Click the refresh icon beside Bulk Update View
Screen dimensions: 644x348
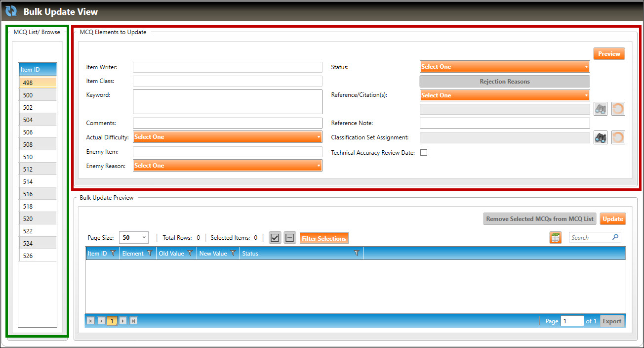click(x=11, y=11)
